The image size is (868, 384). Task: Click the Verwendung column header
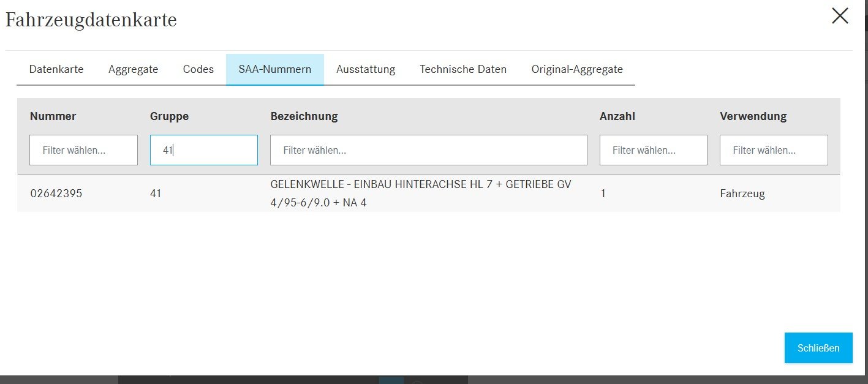click(x=753, y=116)
